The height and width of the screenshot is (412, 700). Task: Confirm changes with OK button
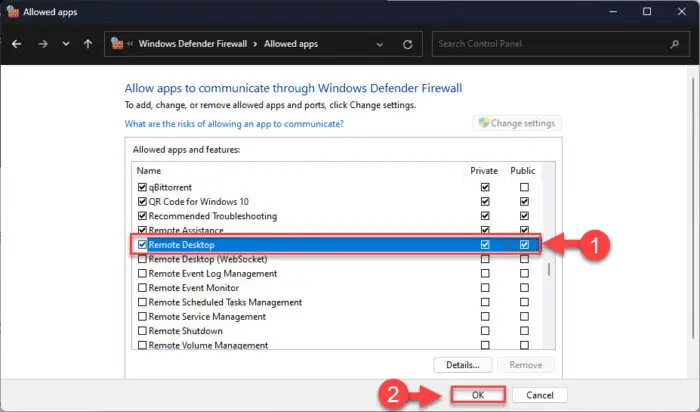[478, 395]
